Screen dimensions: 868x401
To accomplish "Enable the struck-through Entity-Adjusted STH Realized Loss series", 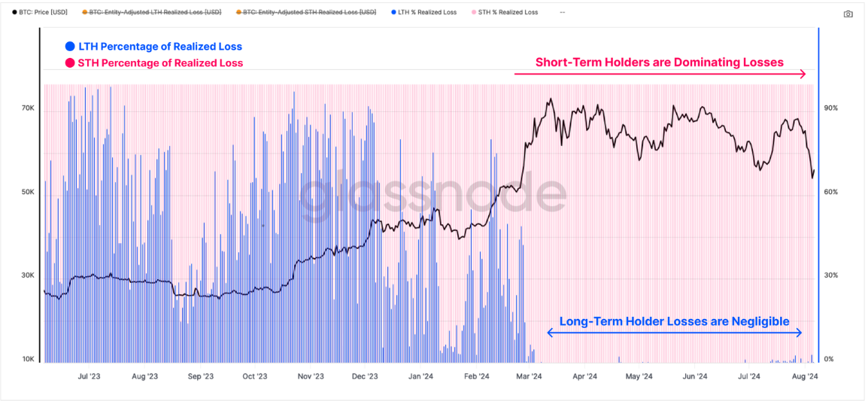I will point(309,13).
